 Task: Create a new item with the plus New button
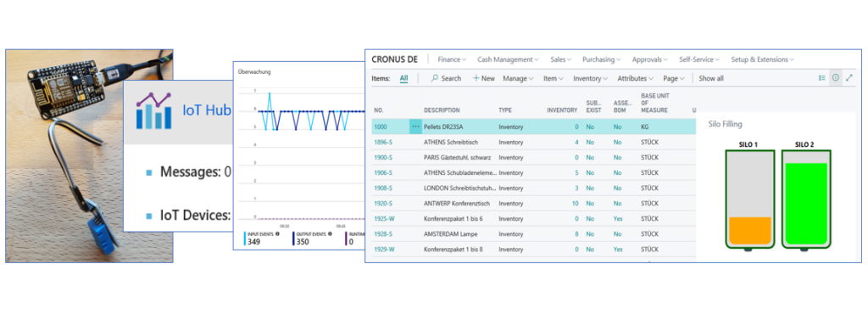click(x=484, y=78)
